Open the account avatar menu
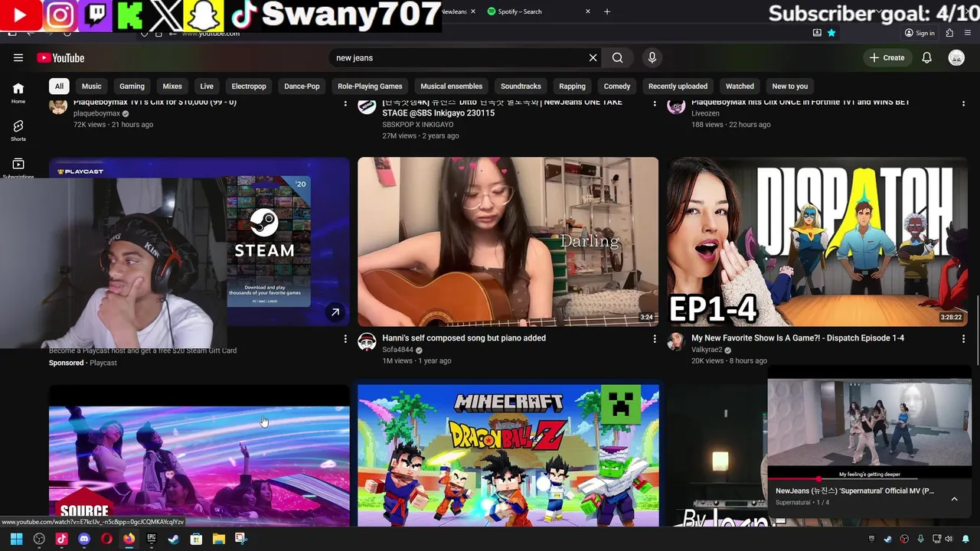The width and height of the screenshot is (980, 551). [x=956, y=57]
